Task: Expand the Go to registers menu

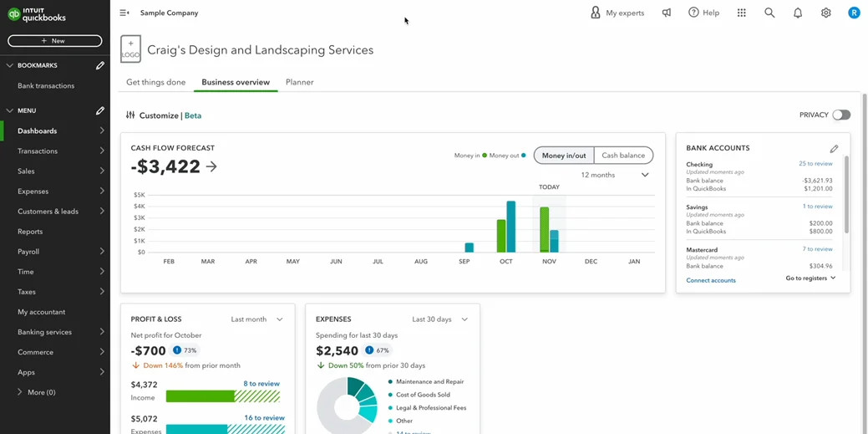Action: click(810, 278)
